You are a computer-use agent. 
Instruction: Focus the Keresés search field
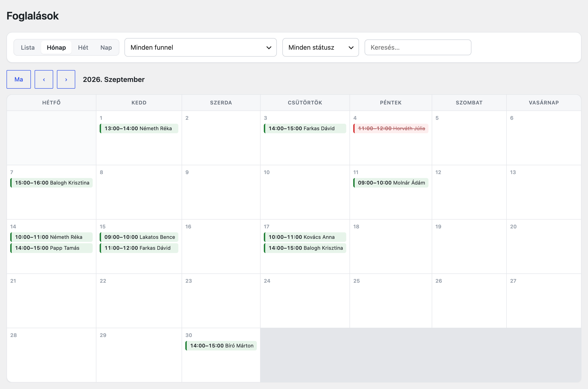418,47
